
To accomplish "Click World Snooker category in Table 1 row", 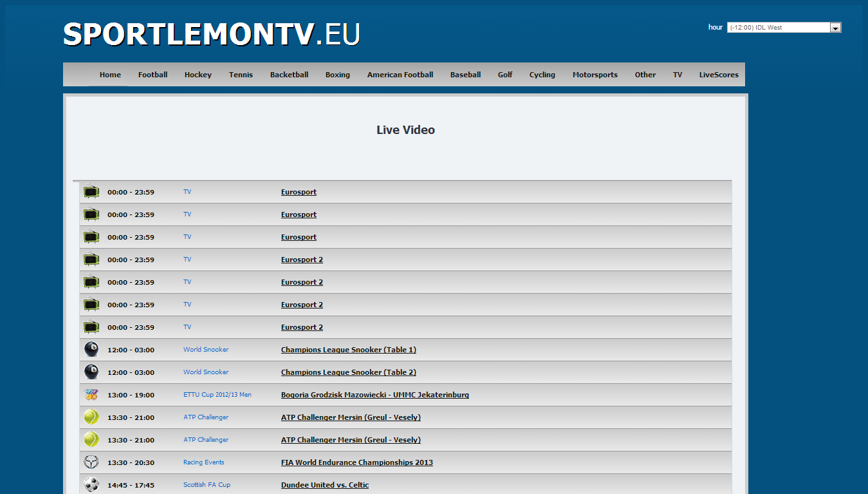I will [206, 350].
